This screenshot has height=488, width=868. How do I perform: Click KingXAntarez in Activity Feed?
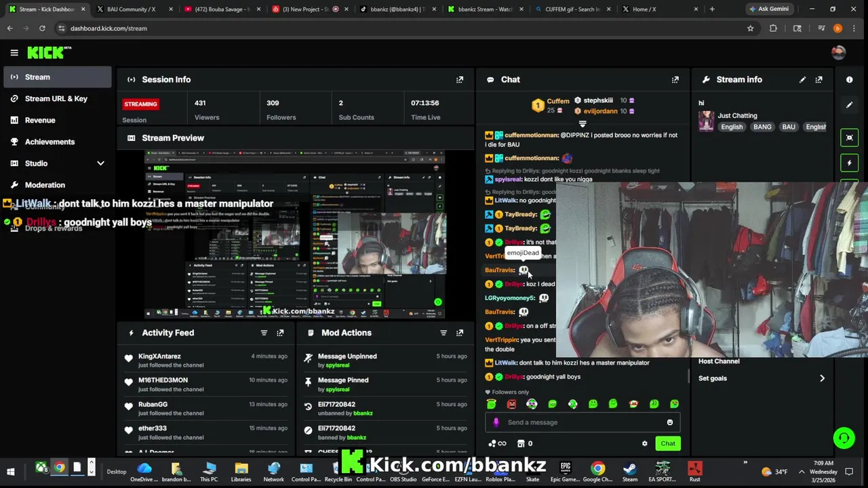[x=159, y=357]
